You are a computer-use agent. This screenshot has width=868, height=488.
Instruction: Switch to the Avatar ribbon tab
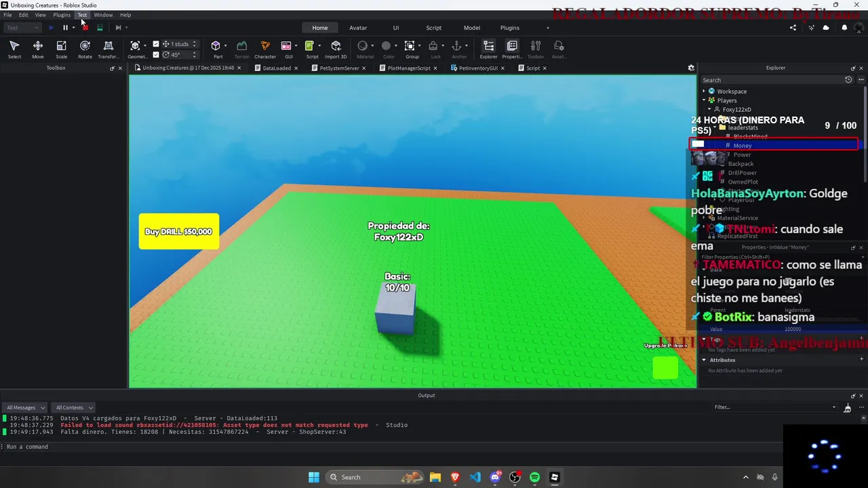[358, 28]
